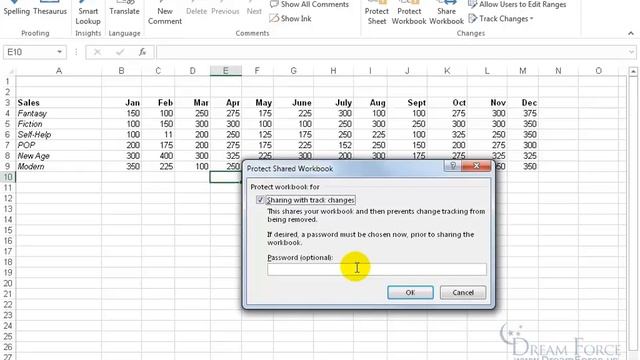Toggle Sharing with track changes checkbox
Image resolution: width=640 pixels, height=360 pixels.
(260, 200)
